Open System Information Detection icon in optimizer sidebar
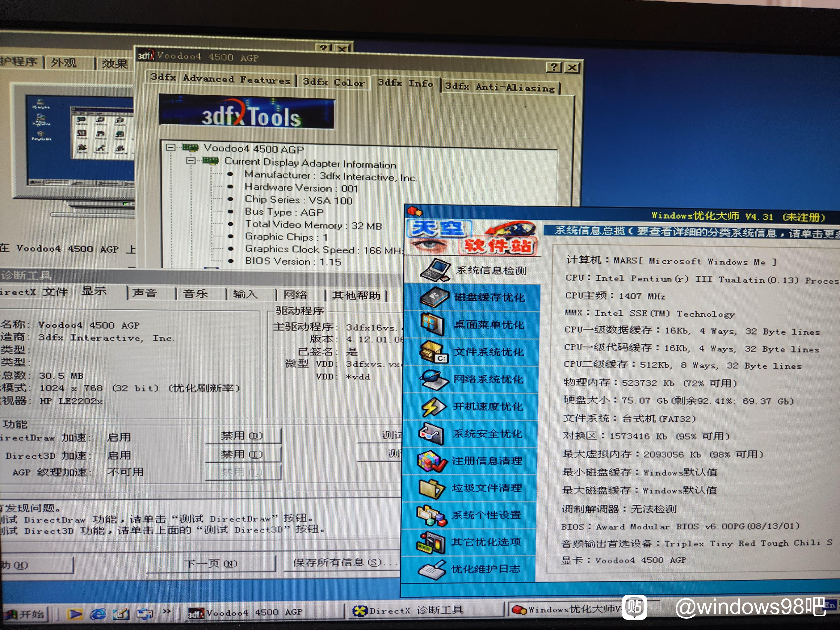 [x=436, y=270]
